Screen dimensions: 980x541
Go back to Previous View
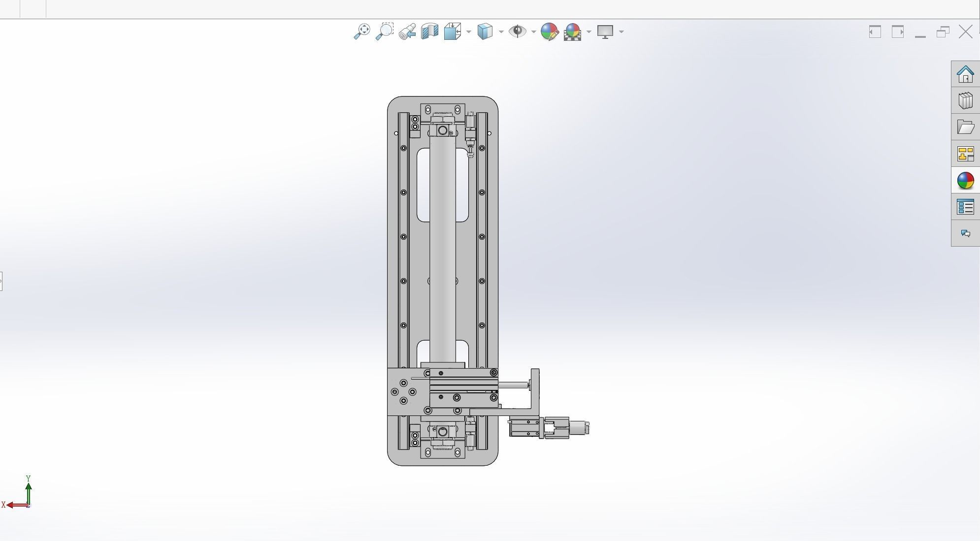click(407, 32)
